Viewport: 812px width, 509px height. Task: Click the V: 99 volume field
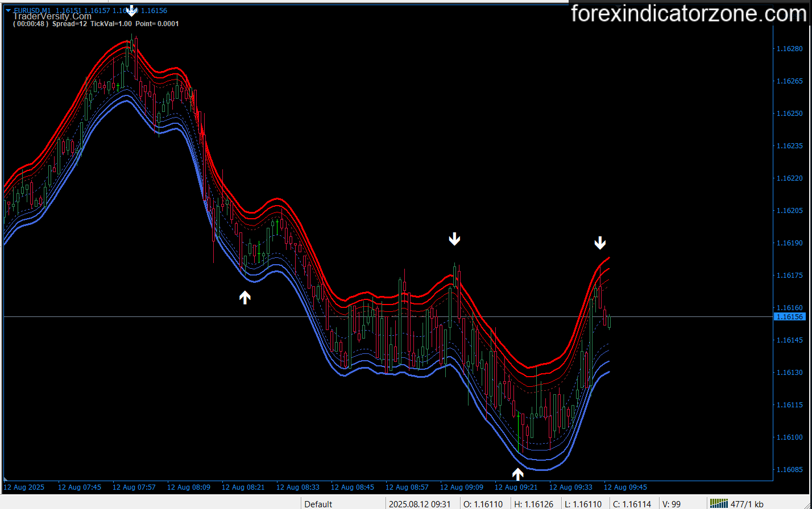(x=672, y=504)
